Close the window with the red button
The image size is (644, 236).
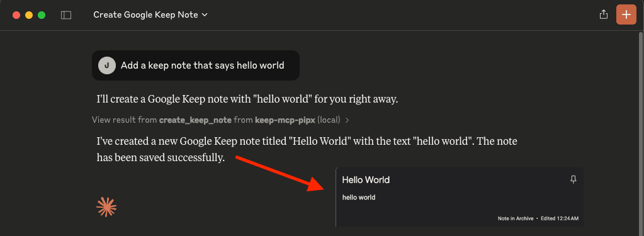pos(16,15)
